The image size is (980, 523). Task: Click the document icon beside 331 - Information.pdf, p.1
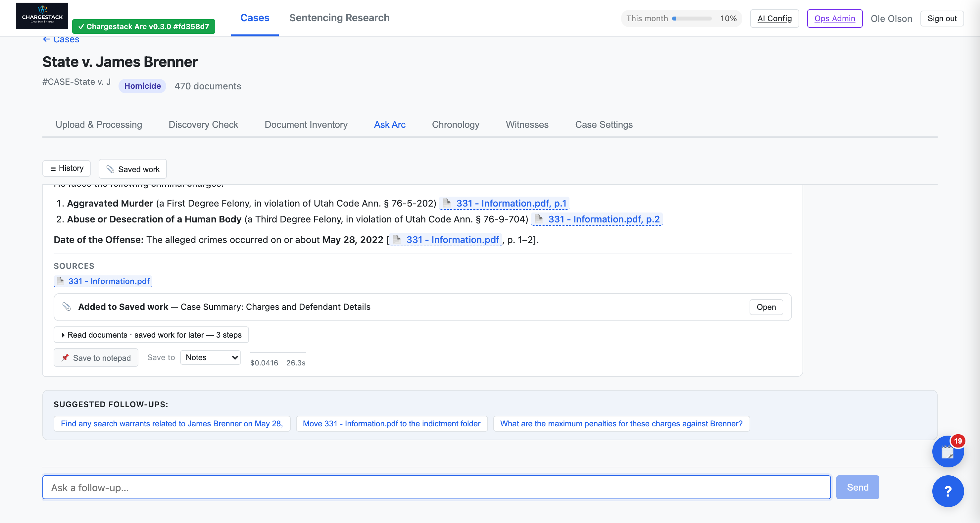coord(447,203)
